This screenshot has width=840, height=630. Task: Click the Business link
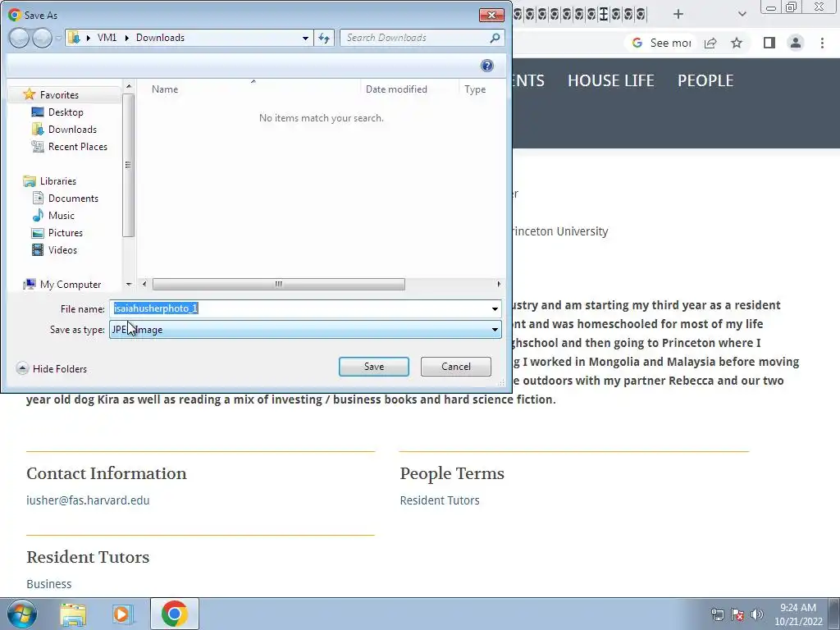click(48, 584)
